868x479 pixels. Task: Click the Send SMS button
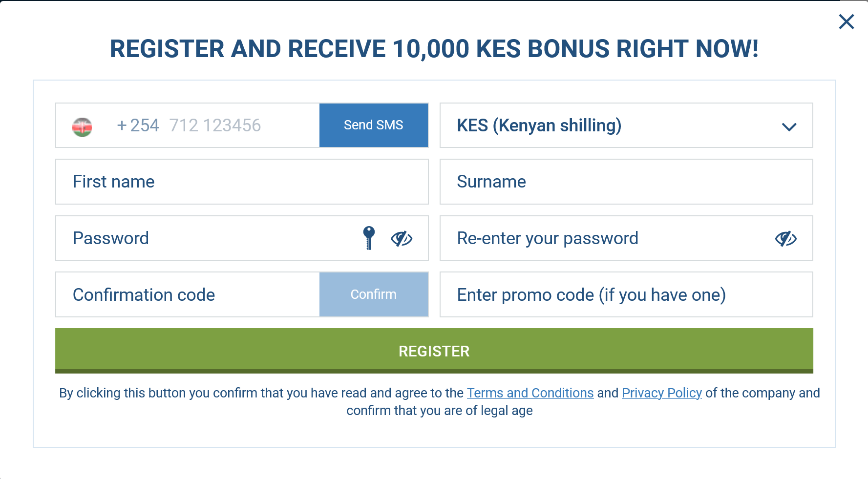pos(374,125)
